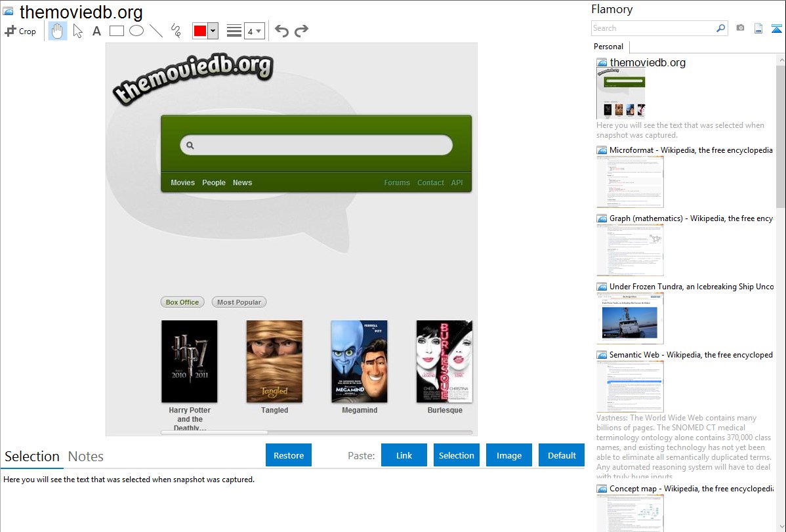Viewport: 786px width, 532px height.
Task: Click the snapshot horizontal scrollbar
Action: click(x=316, y=432)
